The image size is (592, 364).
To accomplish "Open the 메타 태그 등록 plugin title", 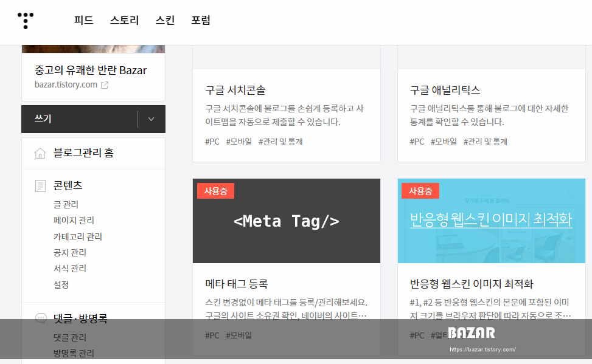I will click(236, 284).
